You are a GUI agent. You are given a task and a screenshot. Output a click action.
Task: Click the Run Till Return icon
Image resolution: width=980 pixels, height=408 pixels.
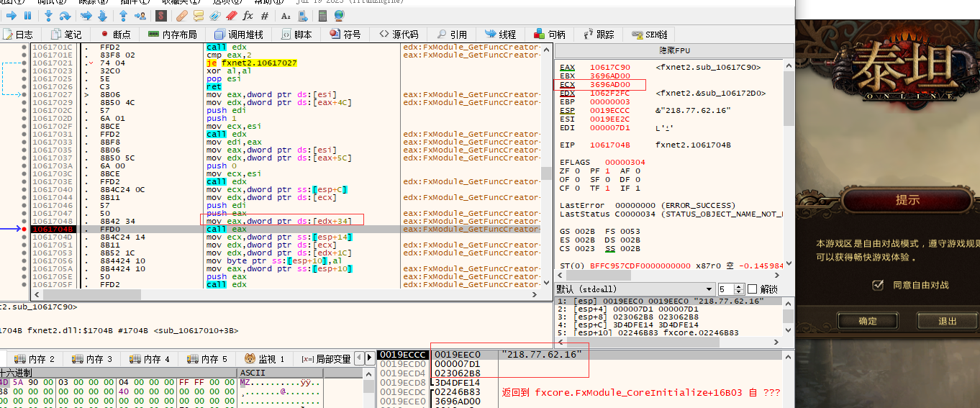coord(123,15)
